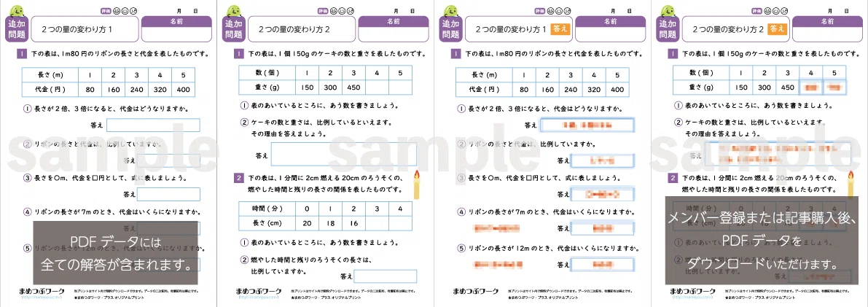Click the empty answer box for question ① on worksheet 1
The height and width of the screenshot is (307, 868).
coord(153,126)
